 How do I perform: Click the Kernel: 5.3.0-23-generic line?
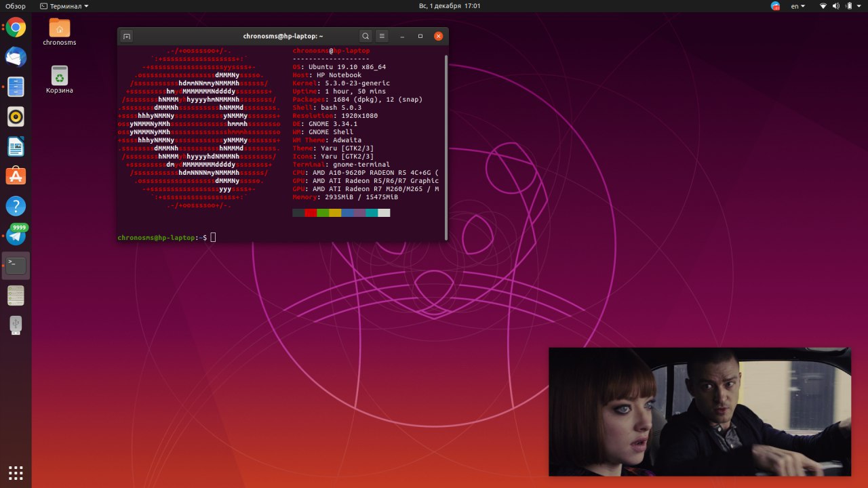tap(341, 83)
